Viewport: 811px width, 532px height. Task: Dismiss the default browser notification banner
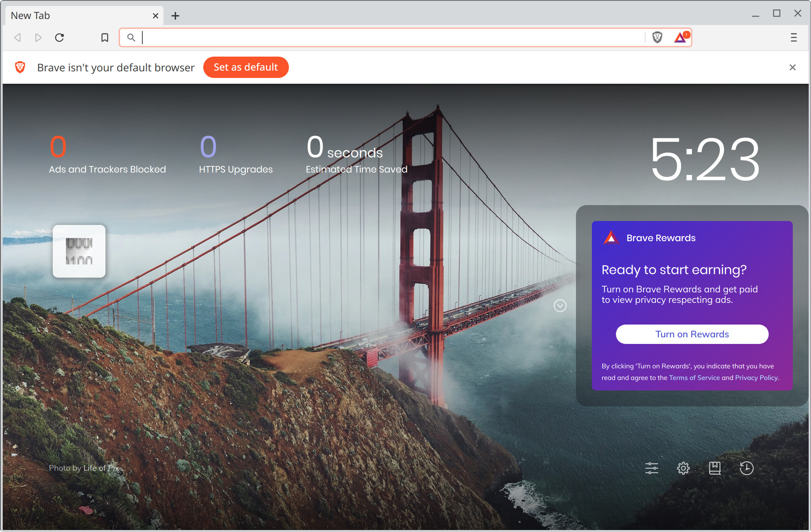[793, 67]
